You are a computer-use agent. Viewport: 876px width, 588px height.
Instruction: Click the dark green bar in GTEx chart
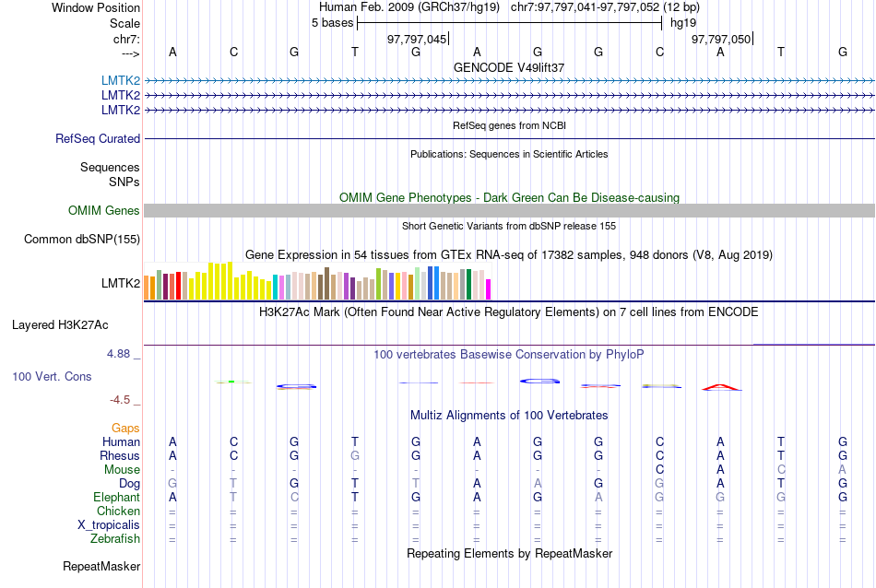click(468, 285)
